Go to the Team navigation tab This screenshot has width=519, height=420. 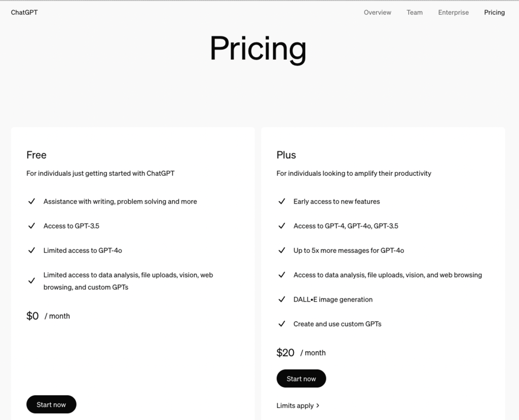pos(414,13)
